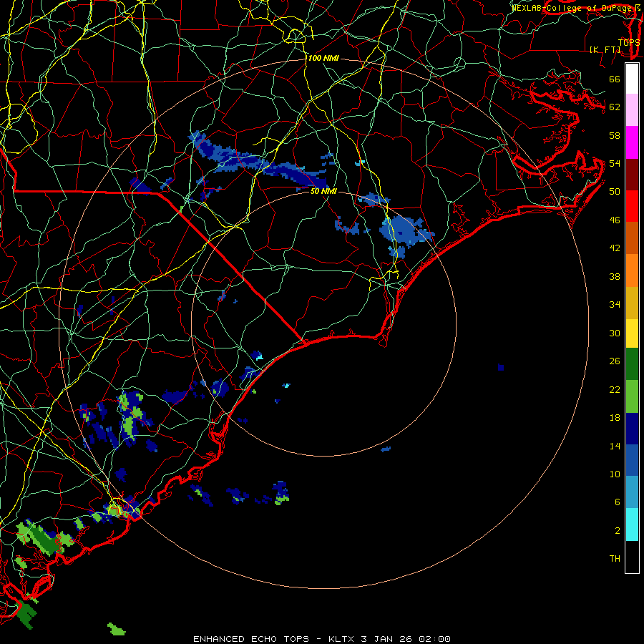Click the 'KLTX' radar site identifier
The height and width of the screenshot is (644, 644).
(x=342, y=639)
